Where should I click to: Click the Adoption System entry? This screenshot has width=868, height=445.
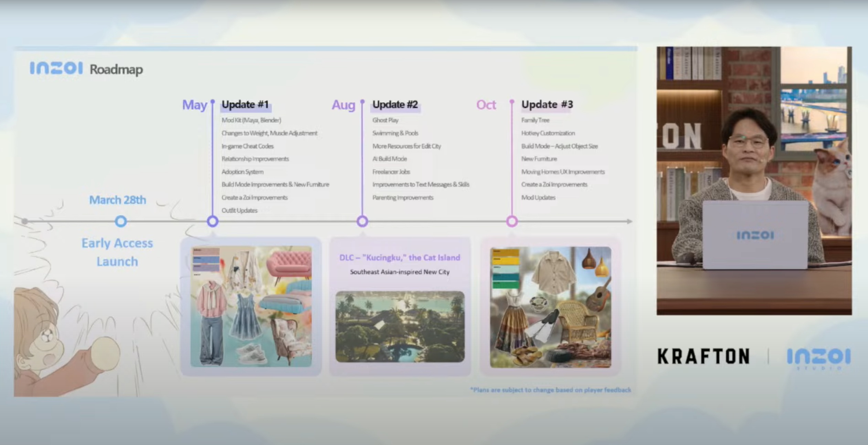pos(242,172)
